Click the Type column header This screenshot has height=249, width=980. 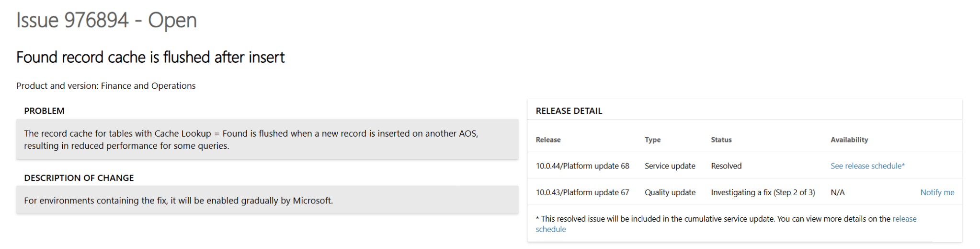pyautogui.click(x=652, y=140)
